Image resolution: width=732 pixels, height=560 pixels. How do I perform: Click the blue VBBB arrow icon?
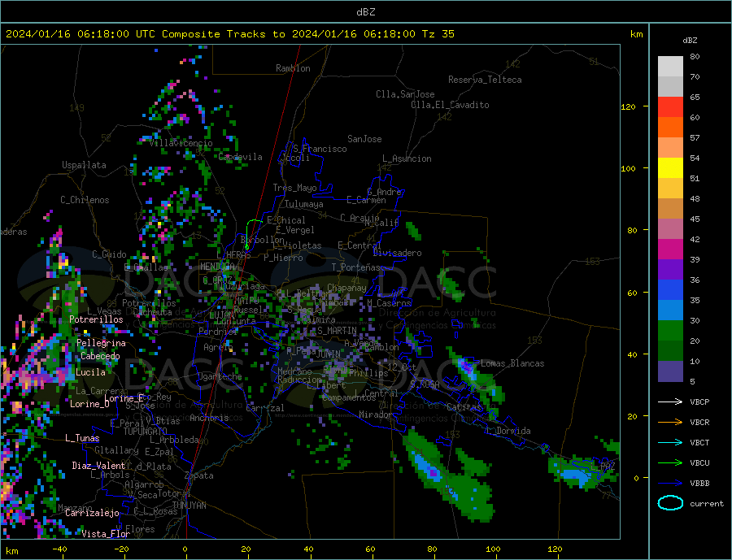(670, 484)
